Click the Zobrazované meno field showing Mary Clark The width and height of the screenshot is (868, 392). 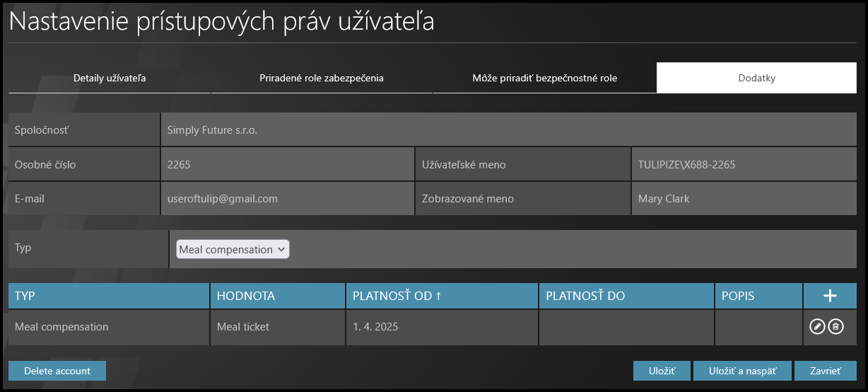coord(744,199)
